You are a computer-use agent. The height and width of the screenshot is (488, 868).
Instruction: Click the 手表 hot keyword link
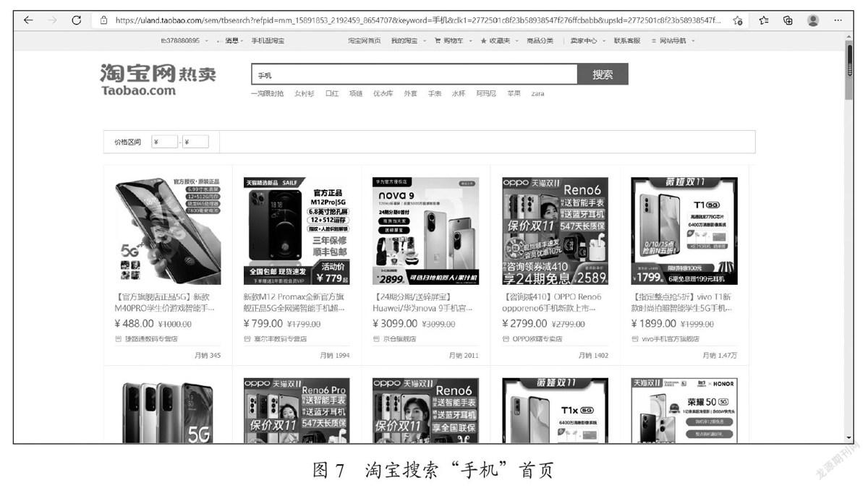coord(434,93)
